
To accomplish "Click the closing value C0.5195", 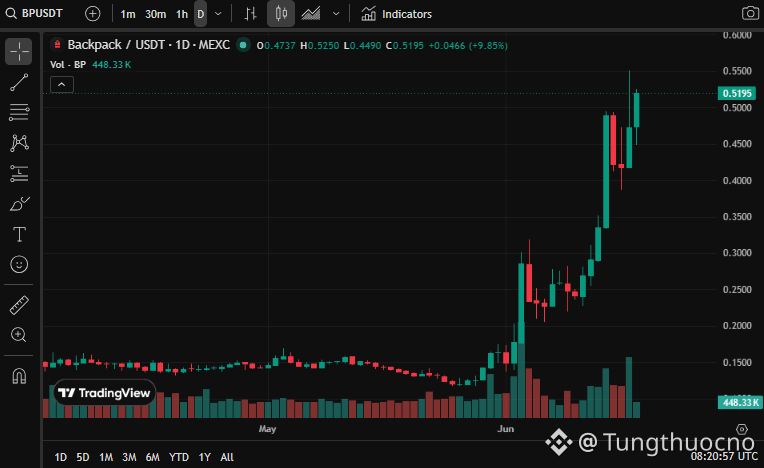I will (404, 45).
